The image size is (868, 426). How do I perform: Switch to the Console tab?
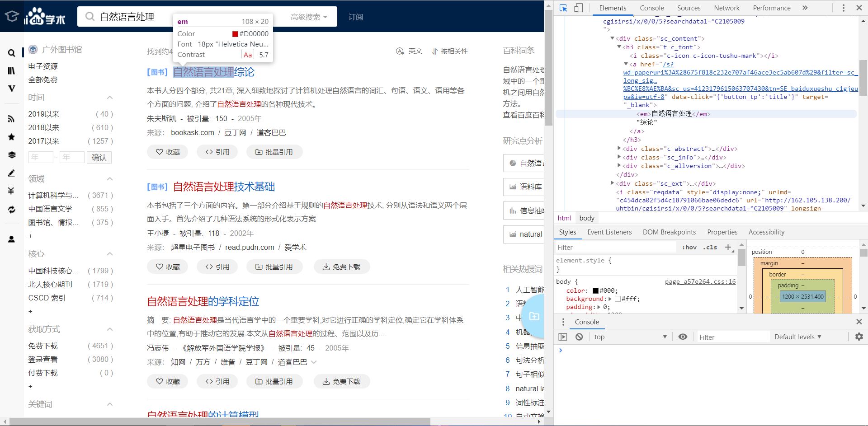pos(652,8)
